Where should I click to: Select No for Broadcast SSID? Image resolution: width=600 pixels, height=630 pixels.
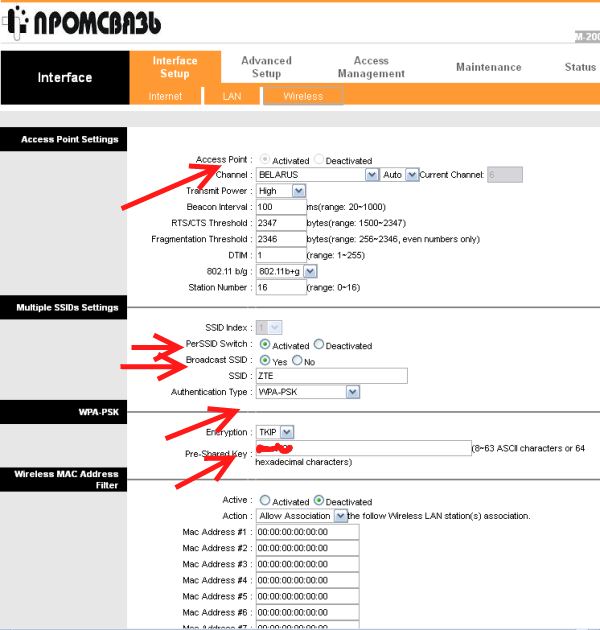coord(297,360)
